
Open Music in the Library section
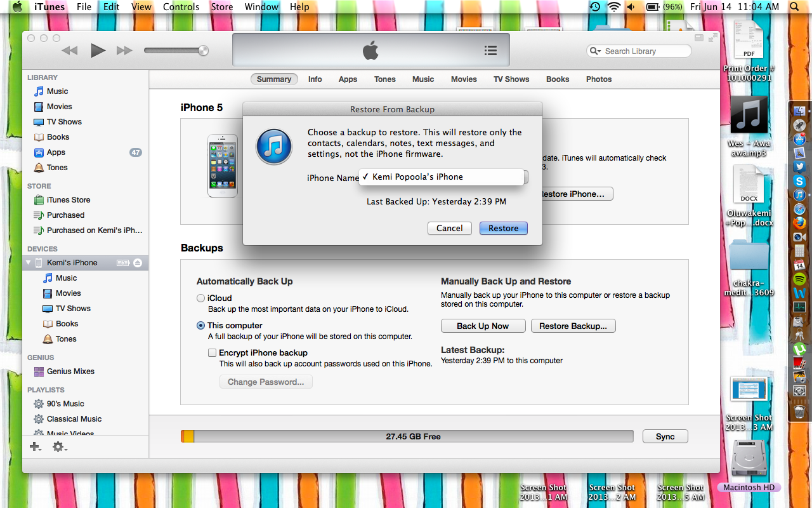coord(57,91)
